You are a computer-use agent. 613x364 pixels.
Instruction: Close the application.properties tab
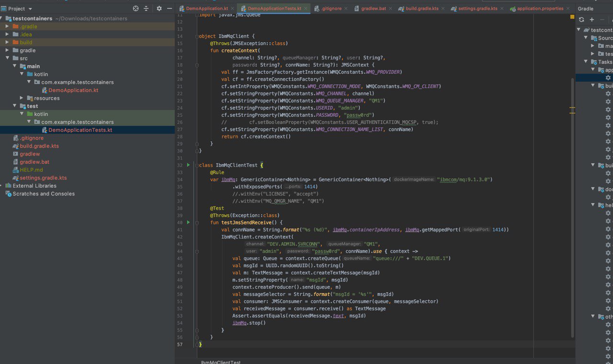pos(569,9)
